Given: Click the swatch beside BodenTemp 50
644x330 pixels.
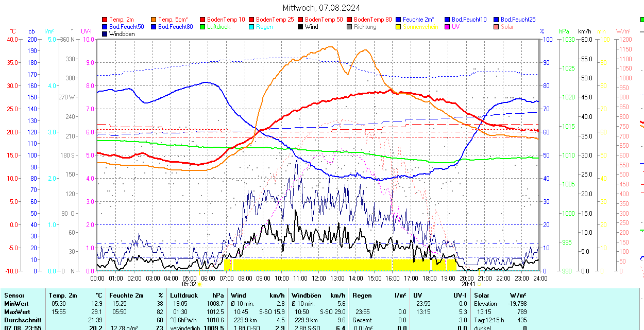Looking at the screenshot, I should pos(301,20).
